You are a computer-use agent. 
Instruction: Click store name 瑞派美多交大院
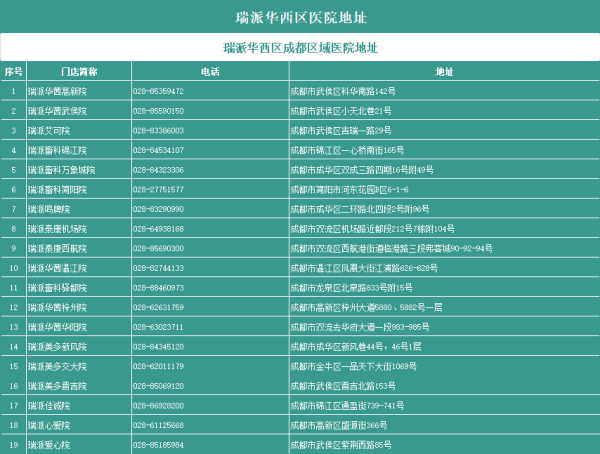tap(57, 367)
